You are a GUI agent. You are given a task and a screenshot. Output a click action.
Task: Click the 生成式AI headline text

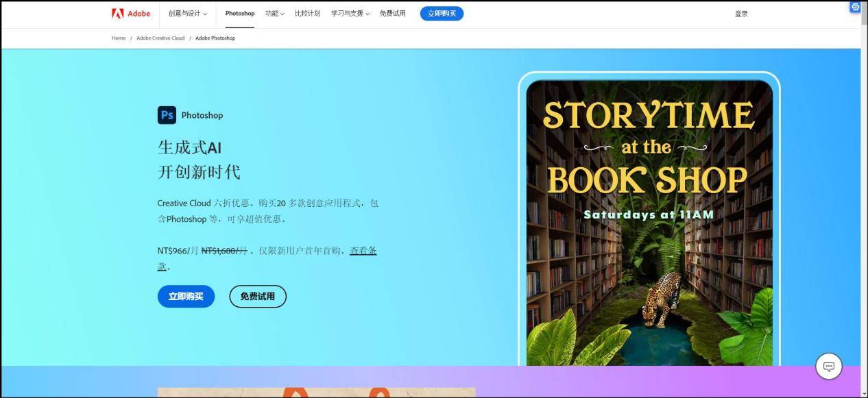189,148
